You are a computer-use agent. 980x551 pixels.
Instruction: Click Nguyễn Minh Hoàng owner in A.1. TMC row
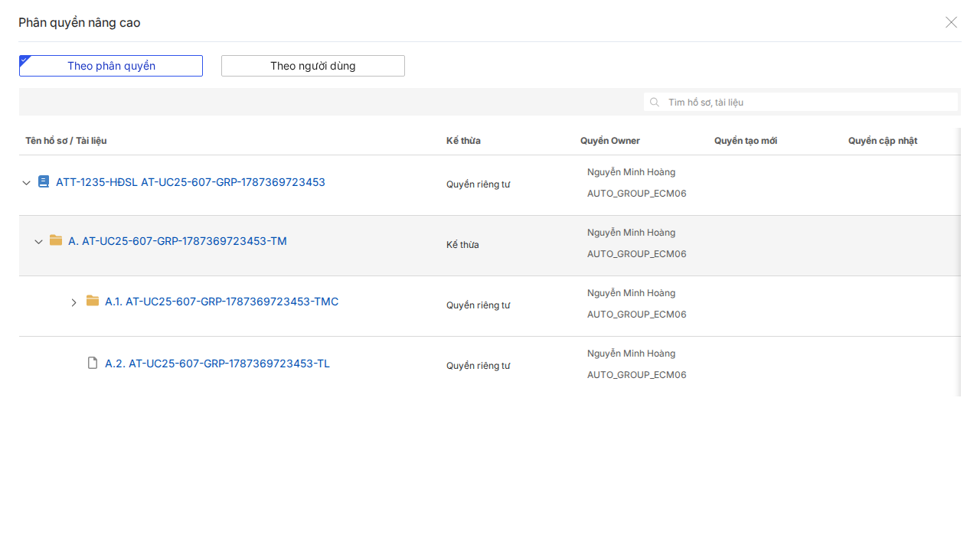(632, 293)
